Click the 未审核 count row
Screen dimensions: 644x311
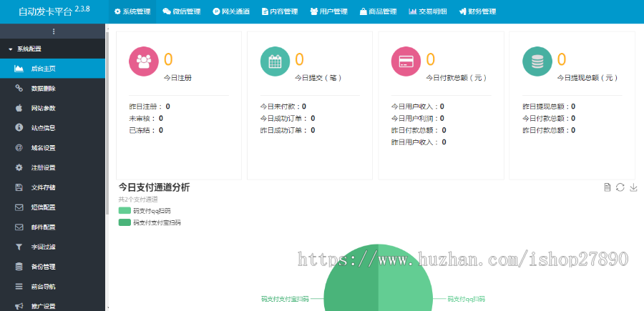point(146,119)
